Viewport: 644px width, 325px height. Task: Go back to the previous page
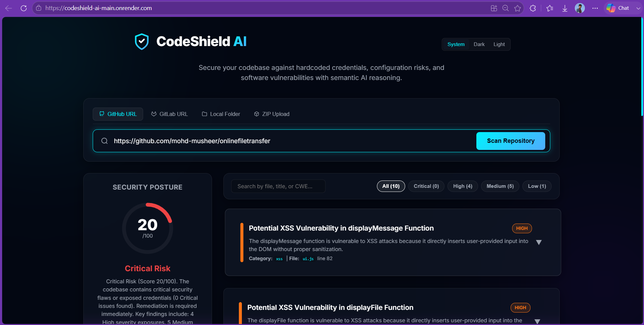[x=9, y=8]
